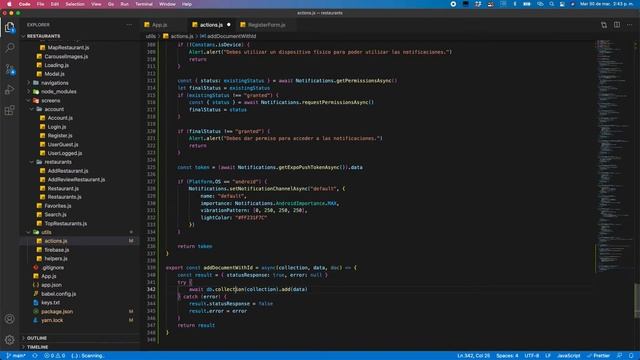Switch to the App.js tab
The image size is (640, 360).
(160, 25)
